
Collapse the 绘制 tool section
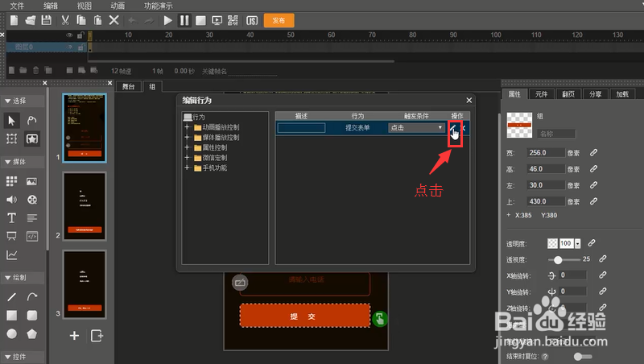pyautogui.click(x=7, y=278)
